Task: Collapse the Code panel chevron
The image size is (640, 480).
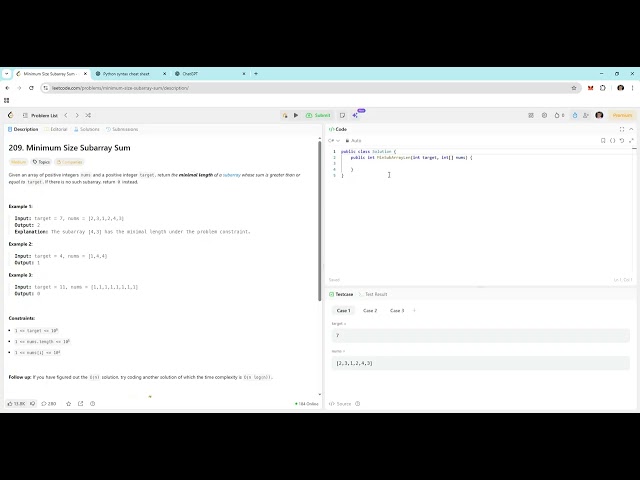Action: [631, 129]
